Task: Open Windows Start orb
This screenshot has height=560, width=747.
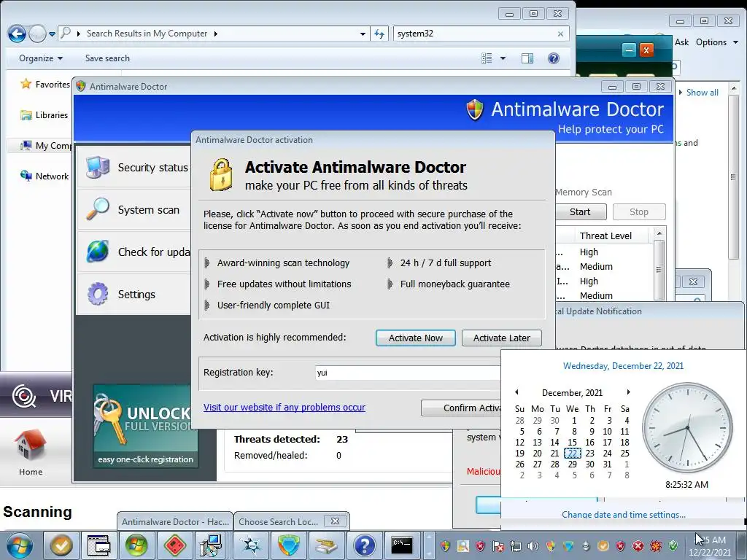Action: pos(19,545)
